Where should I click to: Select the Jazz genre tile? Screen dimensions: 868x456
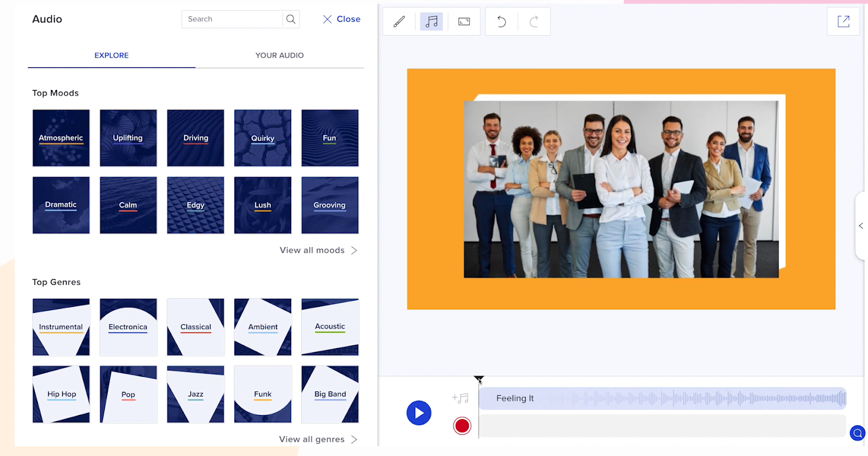pyautogui.click(x=195, y=394)
